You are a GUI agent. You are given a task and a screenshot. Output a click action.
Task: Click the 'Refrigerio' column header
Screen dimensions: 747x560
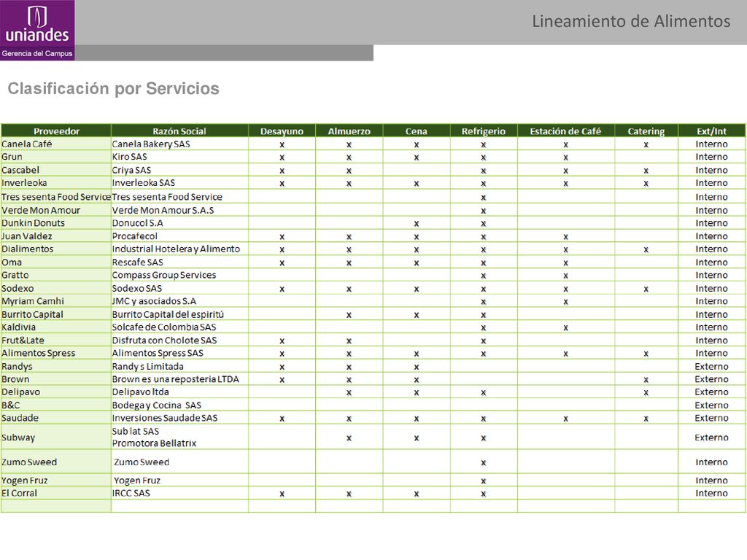click(484, 131)
